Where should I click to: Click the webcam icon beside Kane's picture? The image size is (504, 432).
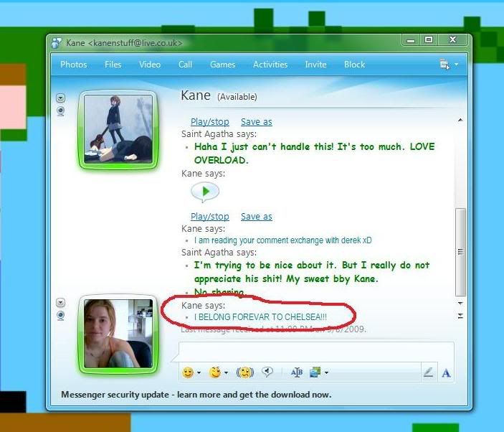(x=60, y=111)
